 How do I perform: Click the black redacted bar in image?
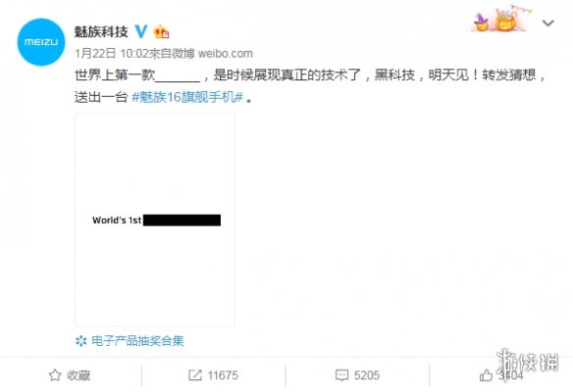coord(182,220)
